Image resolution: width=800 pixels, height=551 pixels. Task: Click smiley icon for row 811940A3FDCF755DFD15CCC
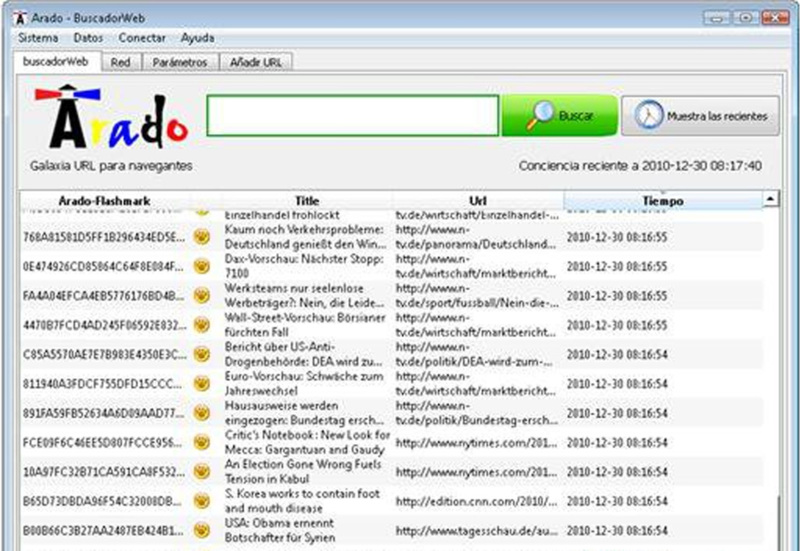click(202, 383)
